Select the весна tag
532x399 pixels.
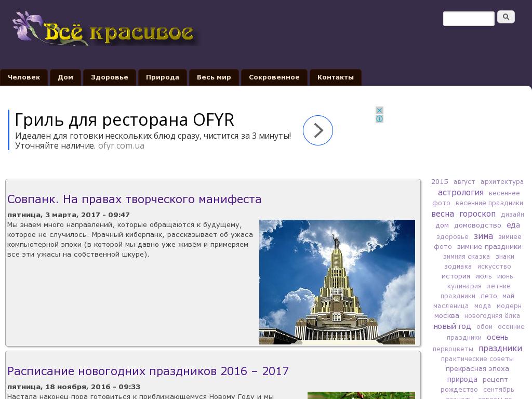(443, 214)
